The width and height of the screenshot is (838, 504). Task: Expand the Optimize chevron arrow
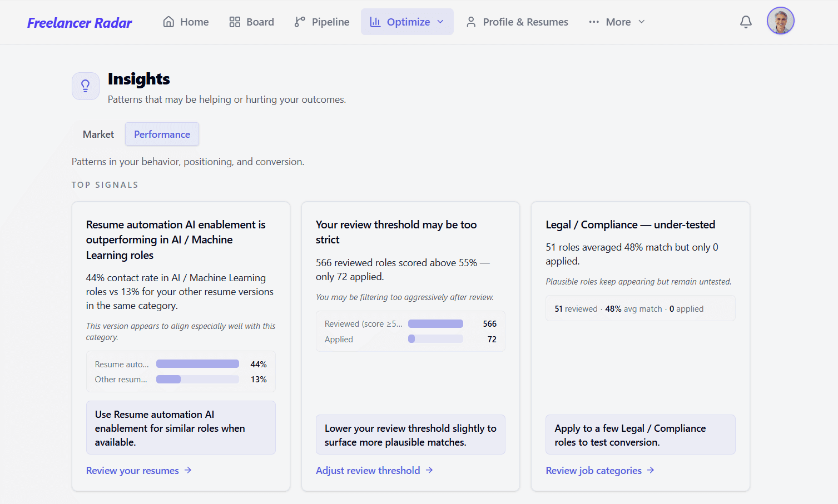click(x=440, y=22)
